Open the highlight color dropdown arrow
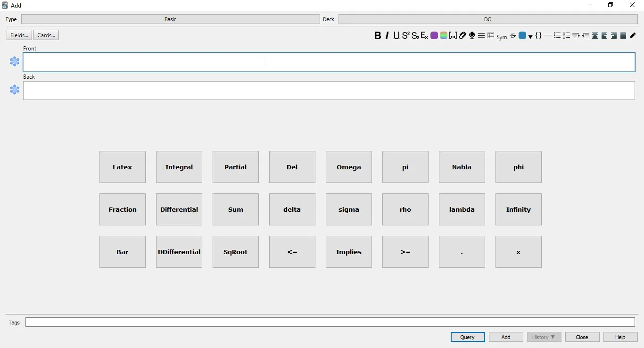The width and height of the screenshot is (644, 348). tap(530, 37)
